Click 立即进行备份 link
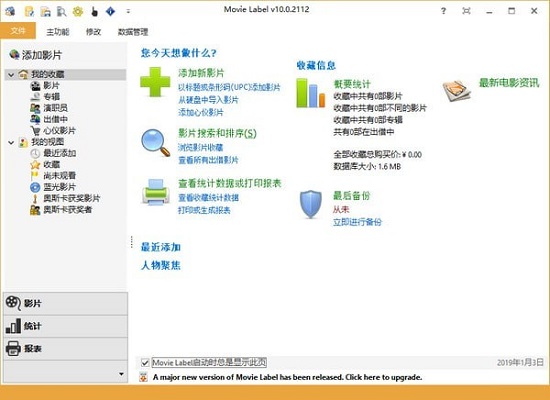 [357, 222]
